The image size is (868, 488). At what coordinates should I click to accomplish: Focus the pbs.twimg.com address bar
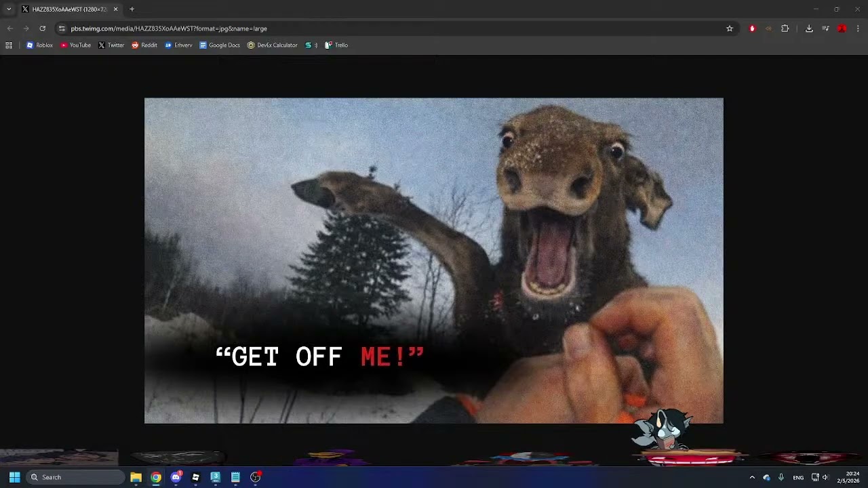click(x=393, y=28)
